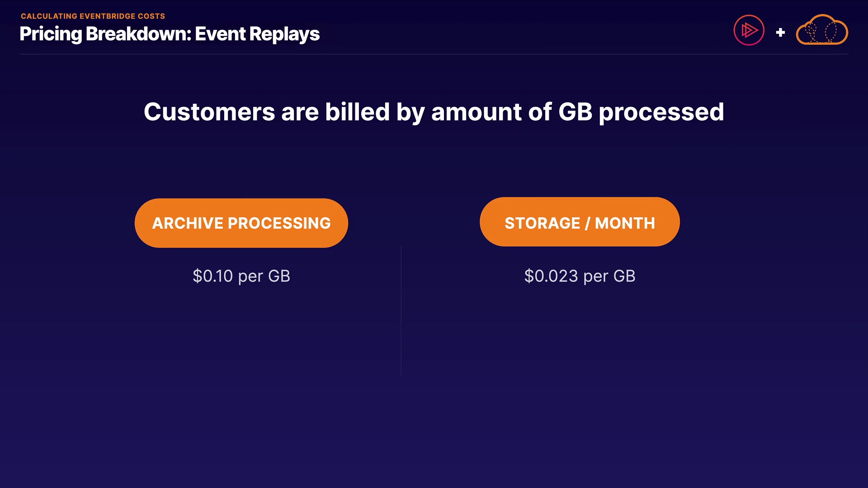Click the Pluralsight play logo icon

tap(749, 30)
